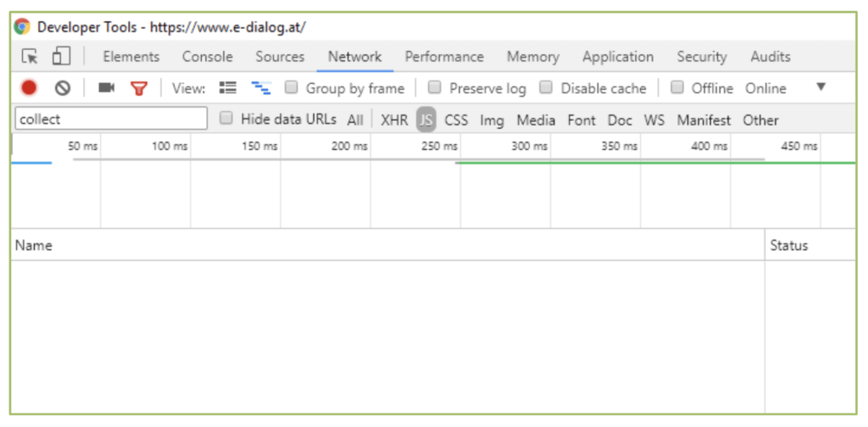Open the Online throttling dropdown
Viewport: 868px width, 427px height.
(x=765, y=88)
